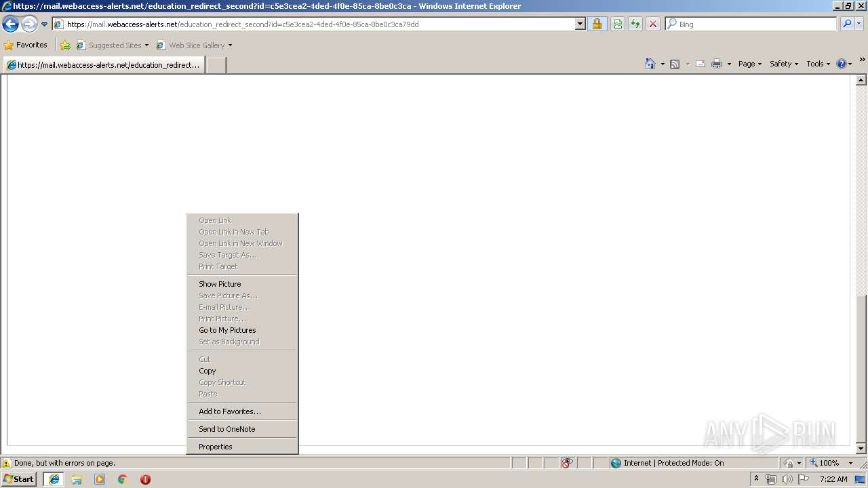Click the Help question mark icon

pyautogui.click(x=842, y=64)
